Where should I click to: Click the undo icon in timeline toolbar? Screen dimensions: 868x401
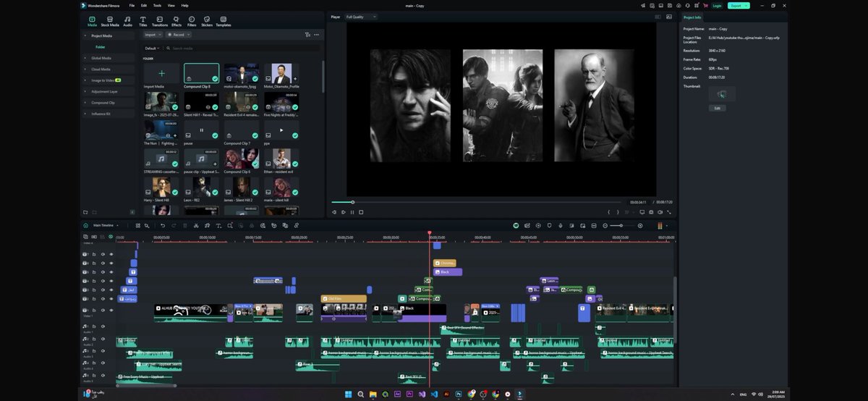click(x=163, y=225)
